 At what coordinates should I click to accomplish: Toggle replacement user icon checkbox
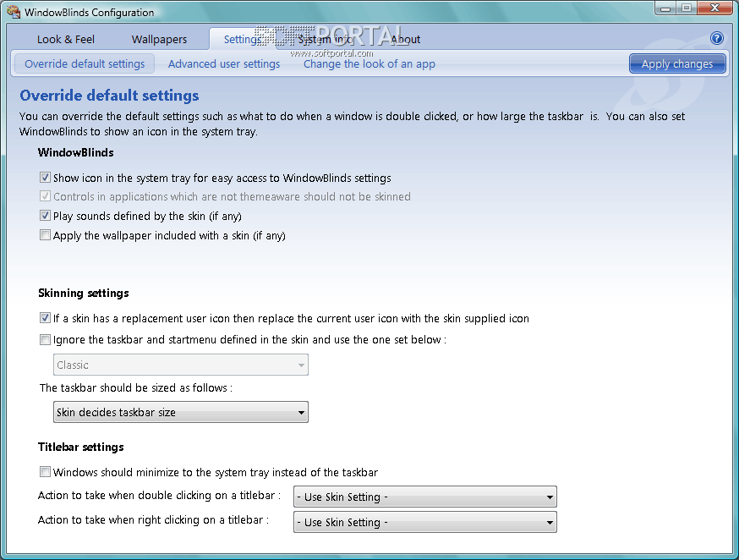[45, 318]
